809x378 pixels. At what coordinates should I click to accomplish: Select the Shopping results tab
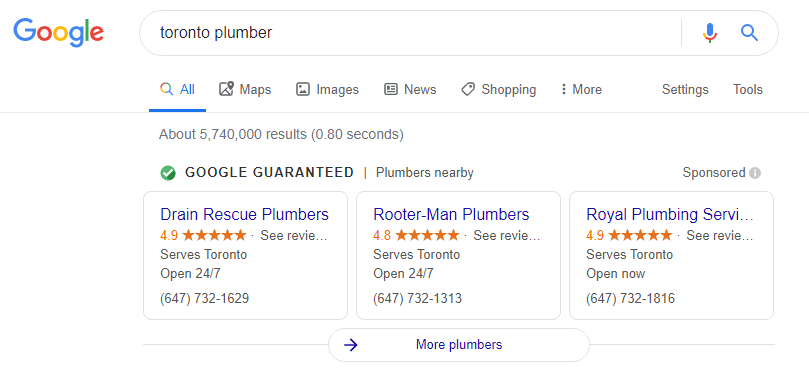click(498, 90)
